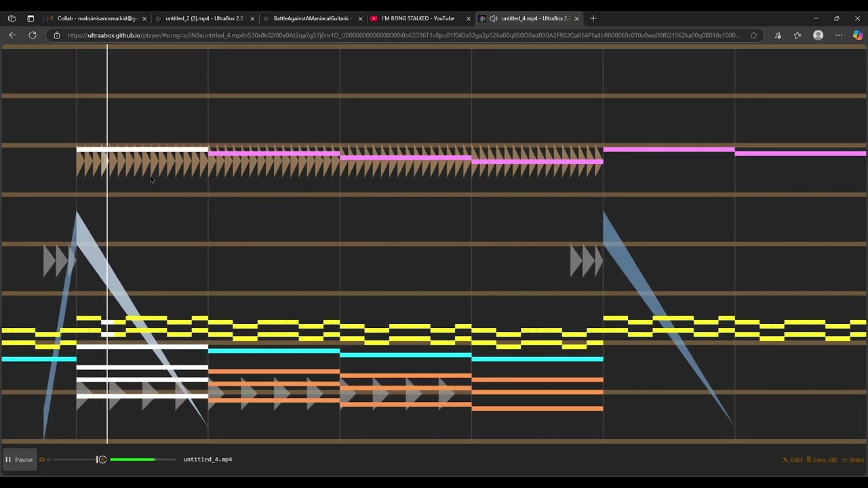Open the favorites list icon
Viewport: 868px width, 488px height.
797,35
